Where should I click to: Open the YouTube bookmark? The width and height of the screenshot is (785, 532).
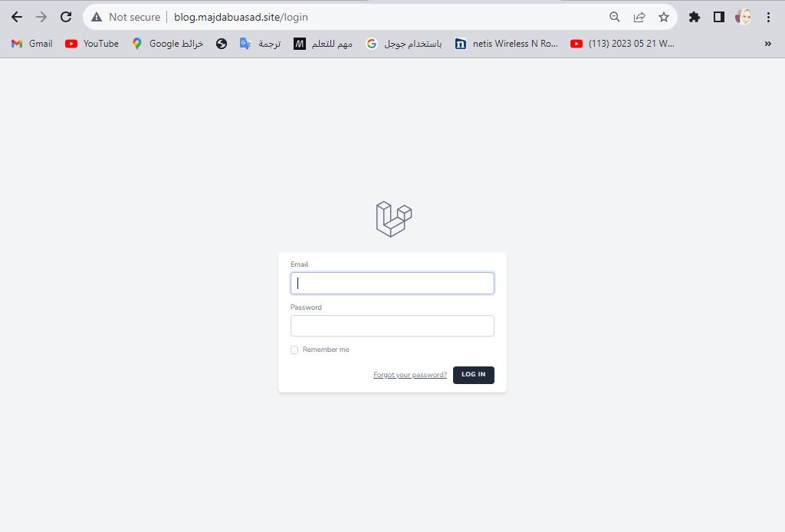click(92, 44)
